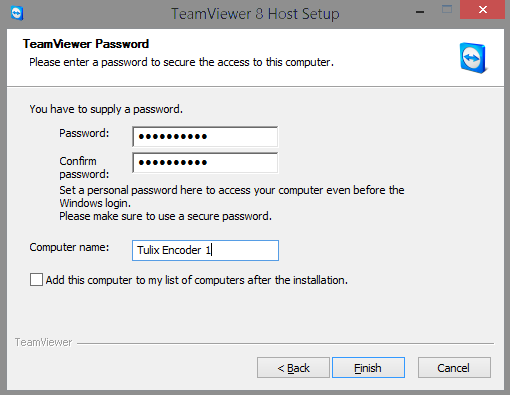Click the 'TeamViewer Password' heading
The width and height of the screenshot is (510, 395).
[x=86, y=44]
